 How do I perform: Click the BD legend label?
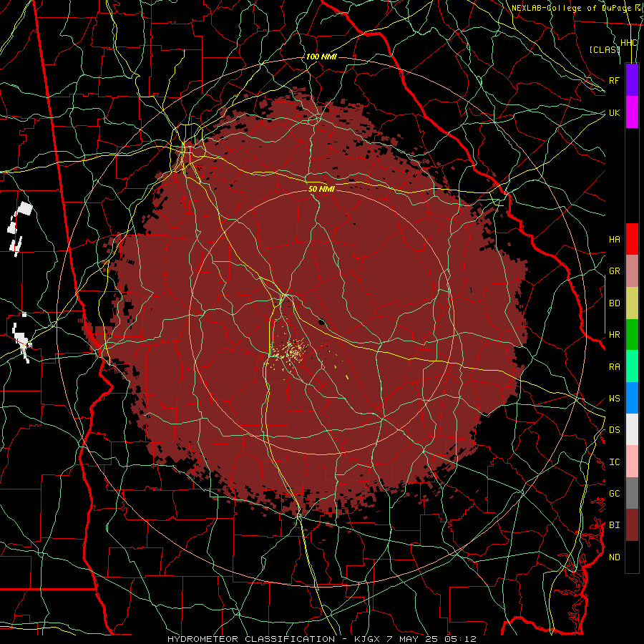(614, 303)
